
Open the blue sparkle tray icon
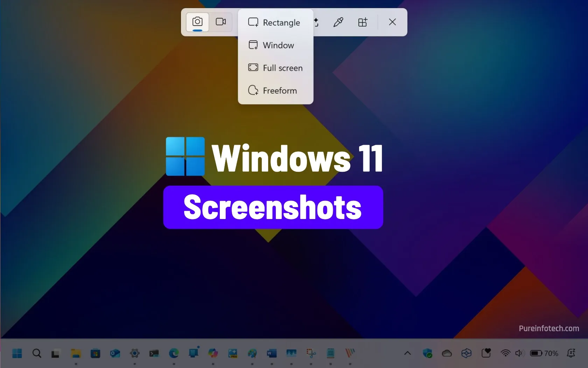coord(466,353)
